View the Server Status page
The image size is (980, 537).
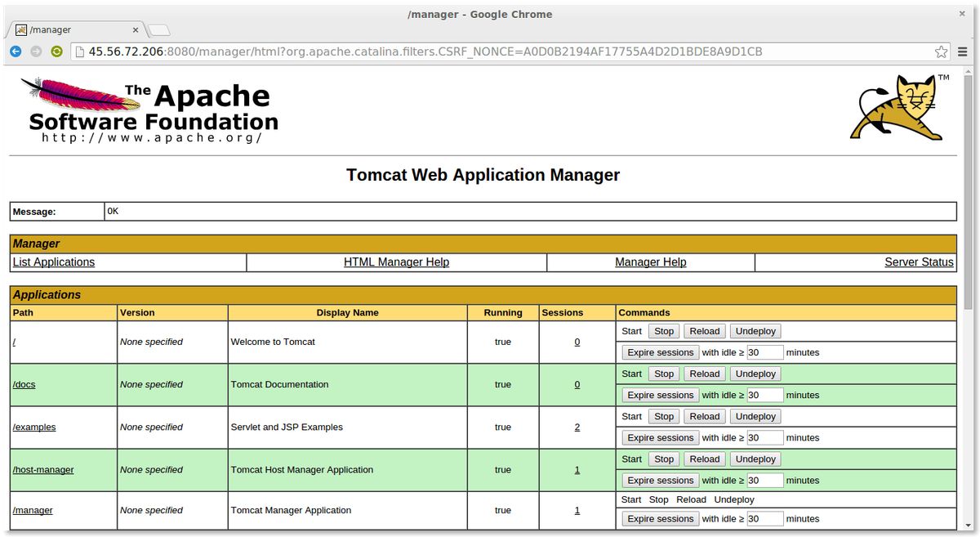pos(920,262)
